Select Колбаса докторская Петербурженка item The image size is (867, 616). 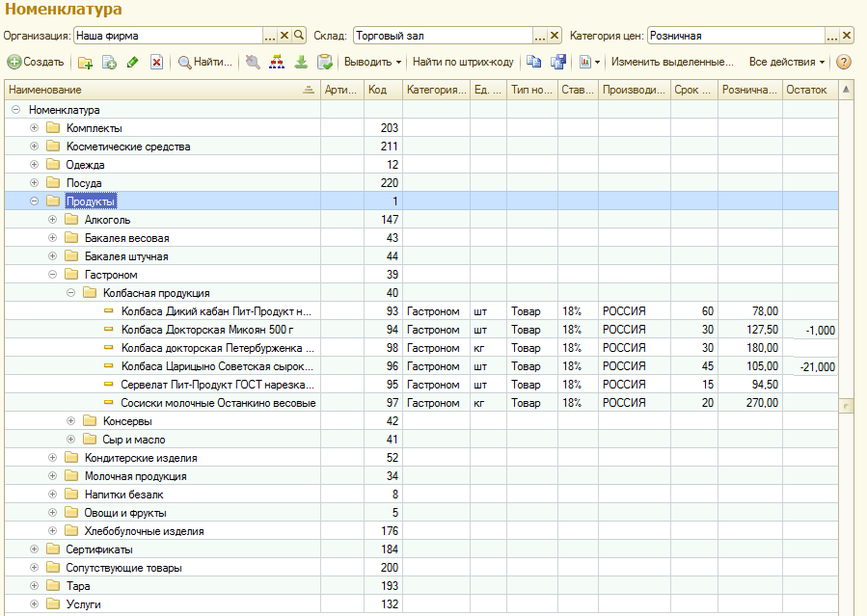coord(421,347)
